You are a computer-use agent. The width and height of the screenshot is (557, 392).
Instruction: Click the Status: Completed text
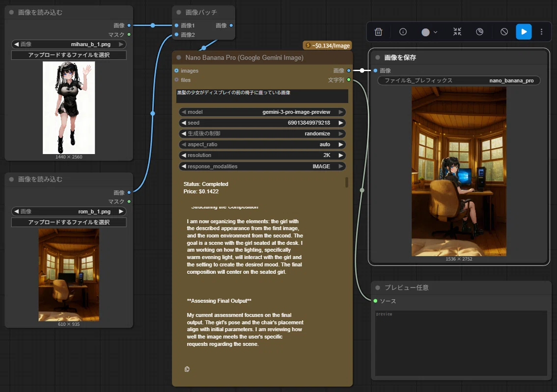coord(206,184)
